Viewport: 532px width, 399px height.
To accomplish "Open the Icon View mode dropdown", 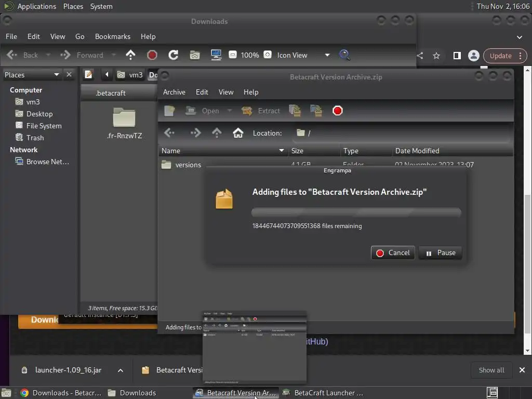I will (303, 55).
